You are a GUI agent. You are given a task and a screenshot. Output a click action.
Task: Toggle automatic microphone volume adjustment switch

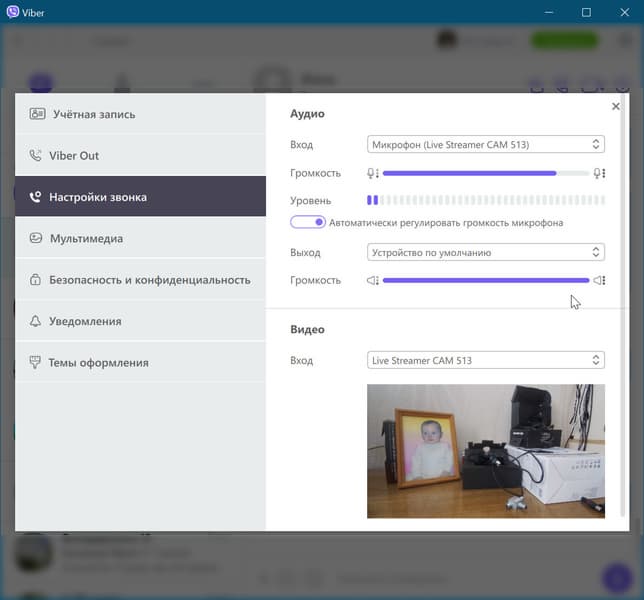pos(308,222)
